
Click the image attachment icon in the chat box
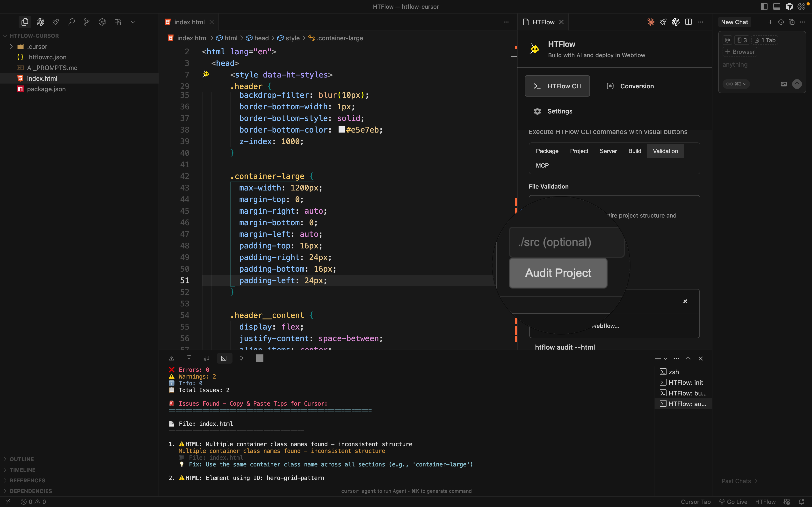784,84
